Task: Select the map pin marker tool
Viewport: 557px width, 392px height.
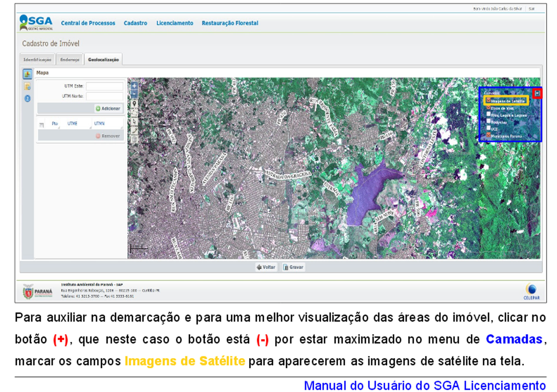Action: coord(134,104)
